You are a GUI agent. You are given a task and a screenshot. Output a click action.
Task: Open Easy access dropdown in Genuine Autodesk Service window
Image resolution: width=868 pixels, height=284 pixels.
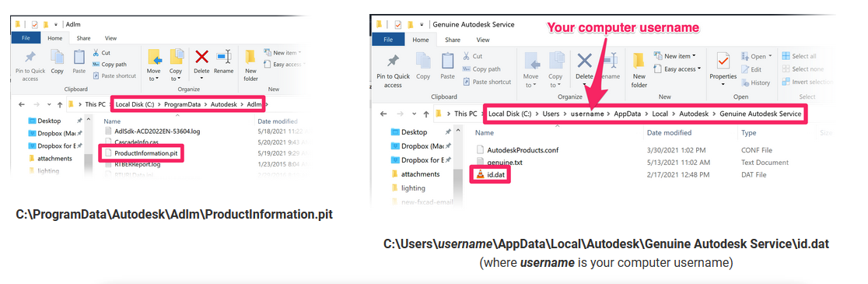pos(677,69)
